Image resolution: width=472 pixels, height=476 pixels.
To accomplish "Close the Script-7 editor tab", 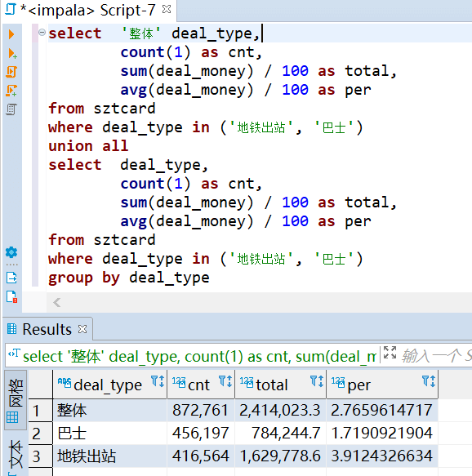I will coord(167,10).
